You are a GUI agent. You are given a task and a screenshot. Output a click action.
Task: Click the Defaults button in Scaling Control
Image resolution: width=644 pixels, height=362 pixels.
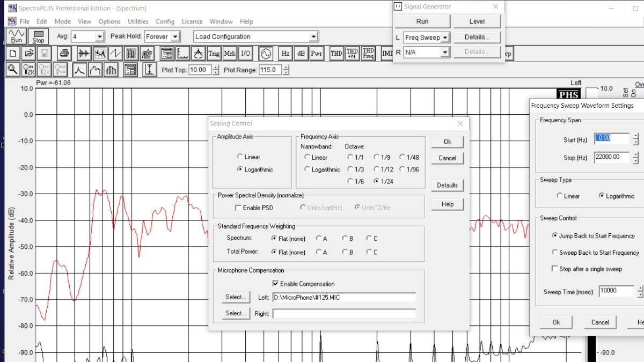click(x=447, y=185)
